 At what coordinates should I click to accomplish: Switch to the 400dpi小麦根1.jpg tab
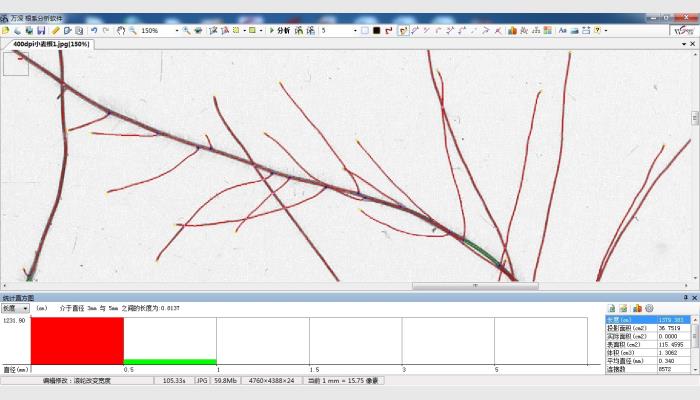point(52,44)
